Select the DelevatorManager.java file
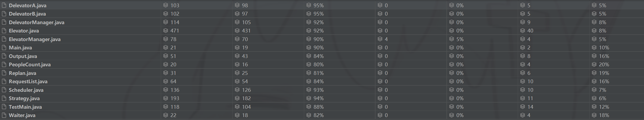The image size is (644, 120). pos(36,22)
